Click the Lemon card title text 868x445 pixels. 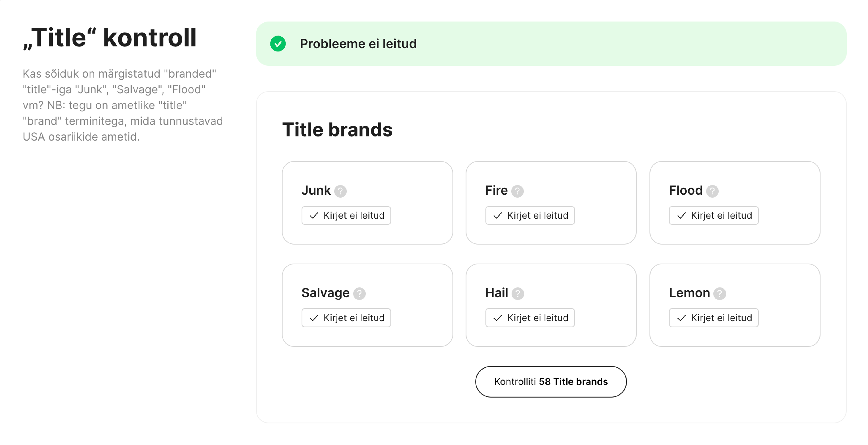(x=689, y=293)
